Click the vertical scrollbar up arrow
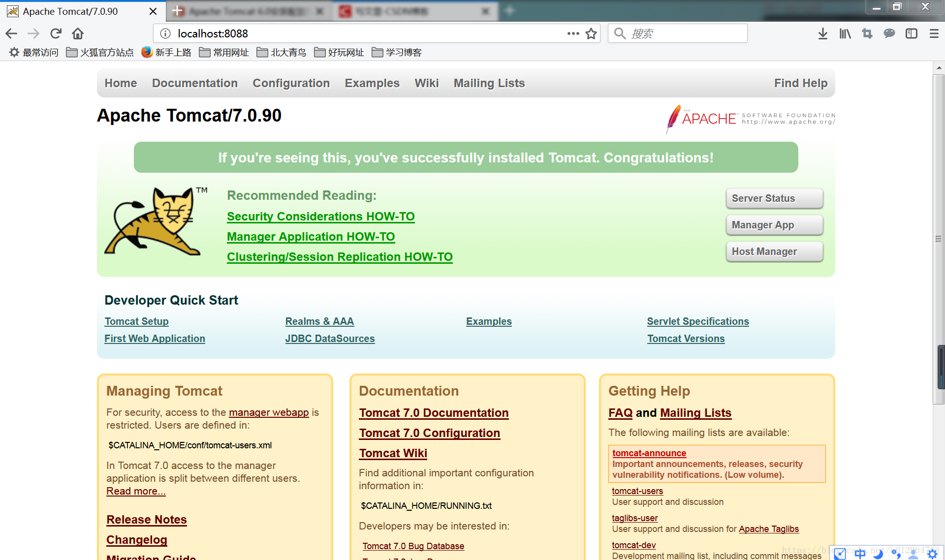This screenshot has width=945, height=560. point(939,68)
